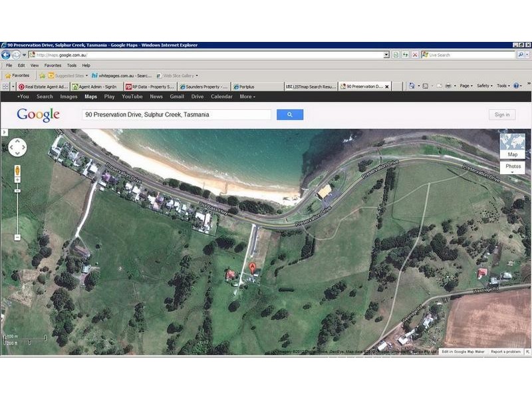Click the pan navigation compass control
Image resolution: width=532 pixels, height=399 pixels.
point(17,147)
